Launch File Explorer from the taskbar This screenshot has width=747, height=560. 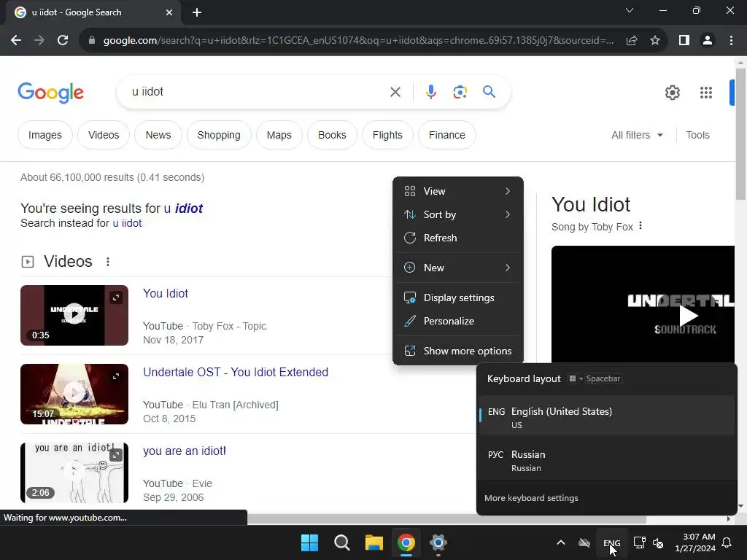pyautogui.click(x=374, y=542)
